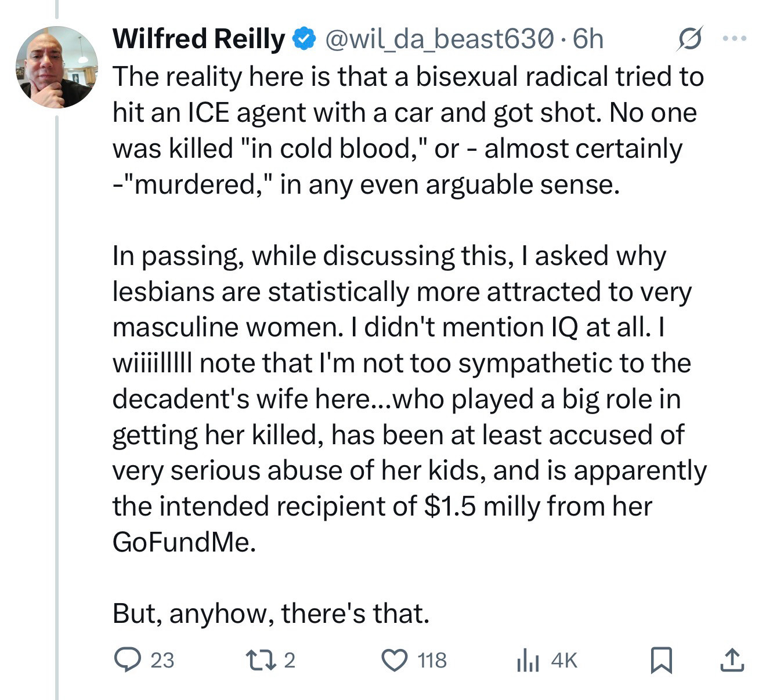Click the share upload arrow icon
The width and height of the screenshot is (766, 700).
732,660
